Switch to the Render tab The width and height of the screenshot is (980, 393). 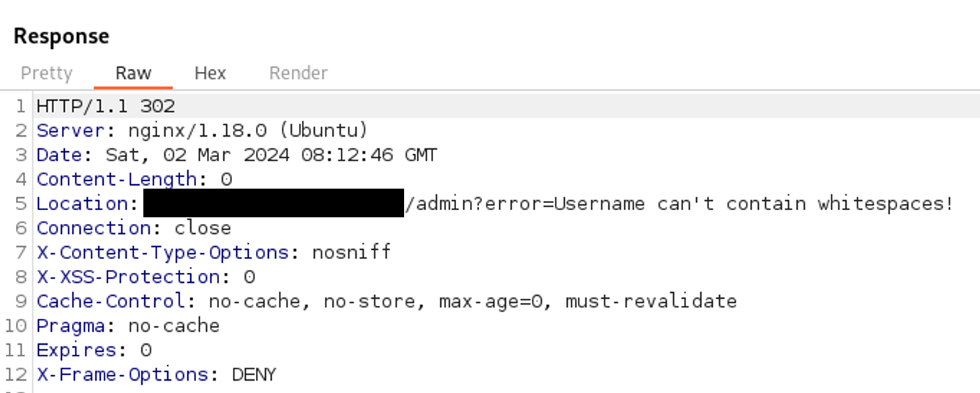click(298, 73)
